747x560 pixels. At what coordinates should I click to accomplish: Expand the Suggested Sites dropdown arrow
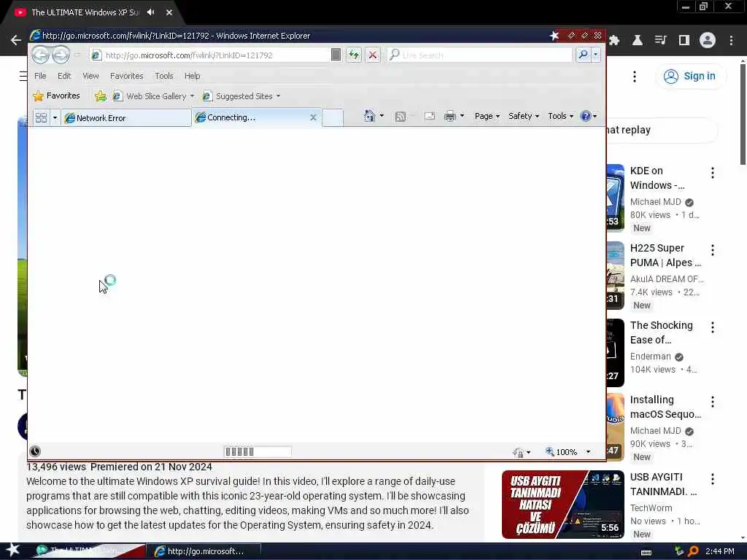pyautogui.click(x=278, y=96)
